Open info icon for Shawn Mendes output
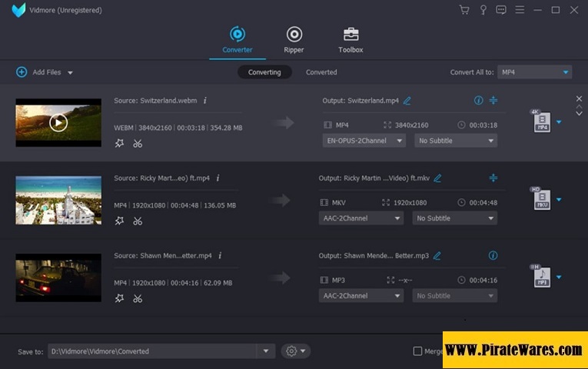 click(493, 255)
